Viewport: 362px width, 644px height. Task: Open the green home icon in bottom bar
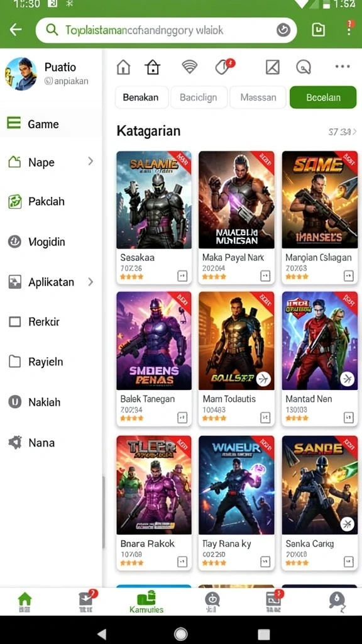coord(25,602)
